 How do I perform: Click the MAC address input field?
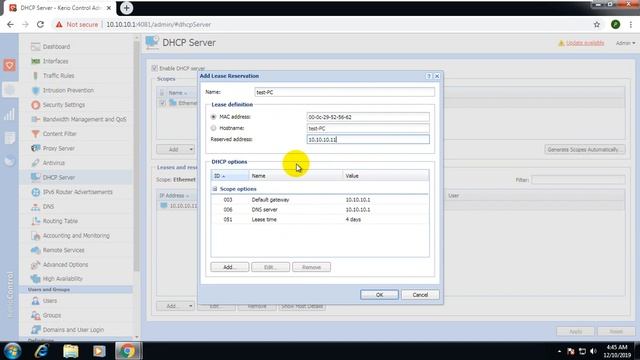(x=368, y=117)
